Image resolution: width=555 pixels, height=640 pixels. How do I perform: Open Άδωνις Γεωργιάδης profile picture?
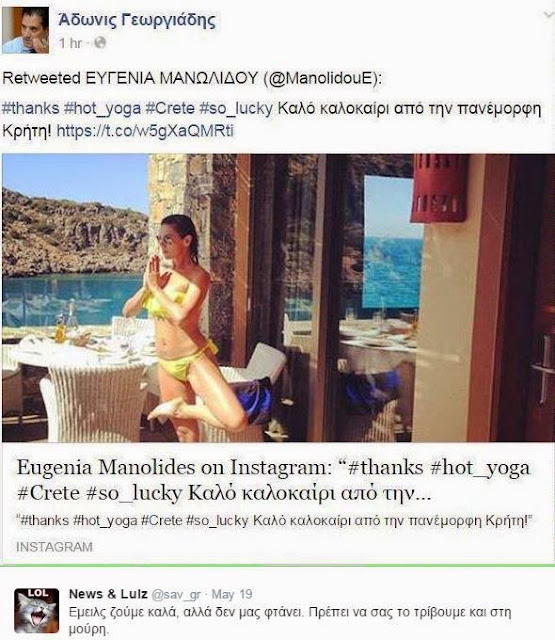point(26,30)
